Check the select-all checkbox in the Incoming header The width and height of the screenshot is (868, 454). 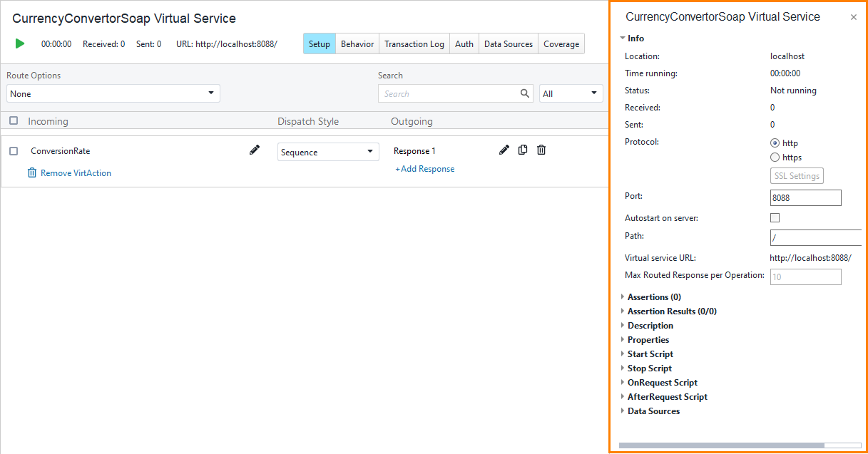click(x=13, y=120)
